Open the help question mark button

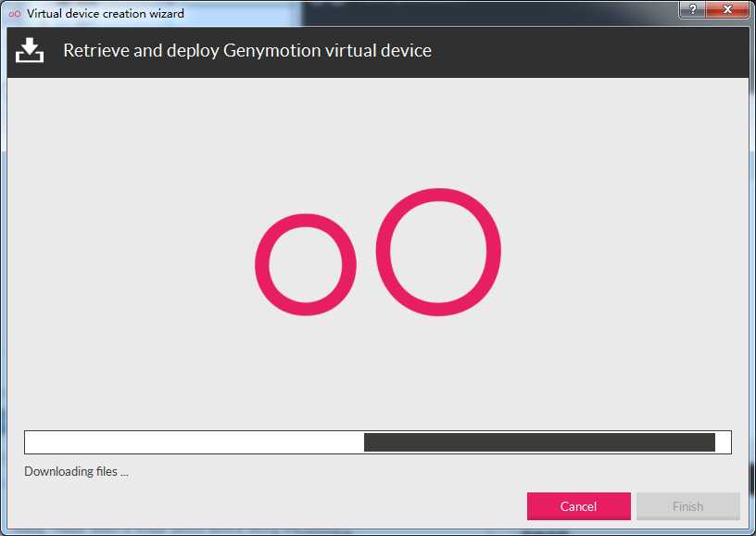(692, 9)
